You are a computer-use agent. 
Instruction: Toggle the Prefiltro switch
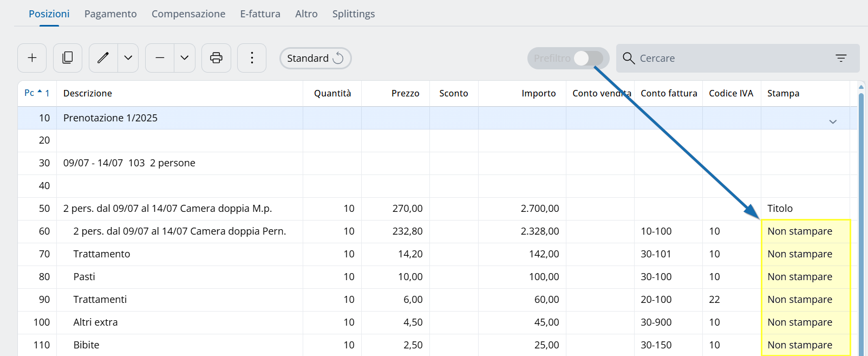click(x=588, y=58)
